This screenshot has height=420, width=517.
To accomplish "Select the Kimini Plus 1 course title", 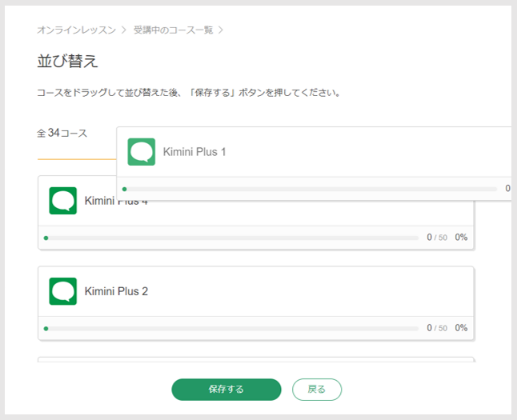I will [x=194, y=152].
